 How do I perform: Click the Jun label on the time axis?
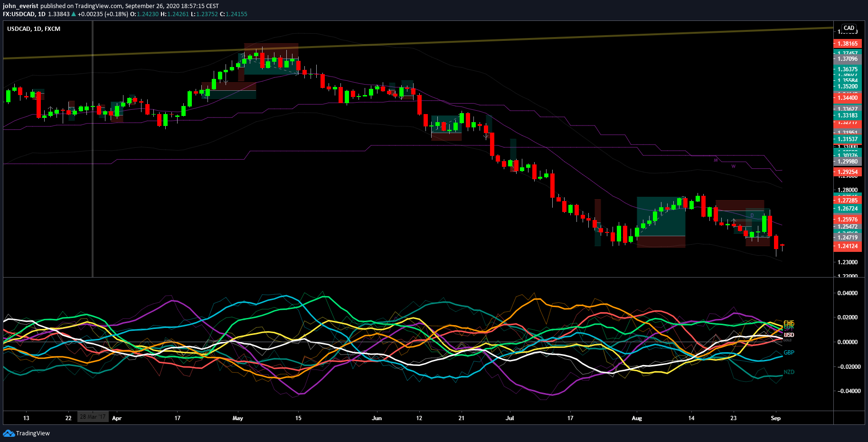tap(377, 418)
